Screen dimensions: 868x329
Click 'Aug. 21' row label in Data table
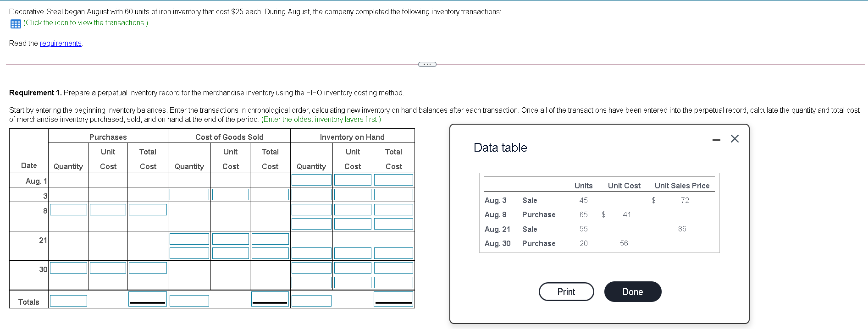498,229
